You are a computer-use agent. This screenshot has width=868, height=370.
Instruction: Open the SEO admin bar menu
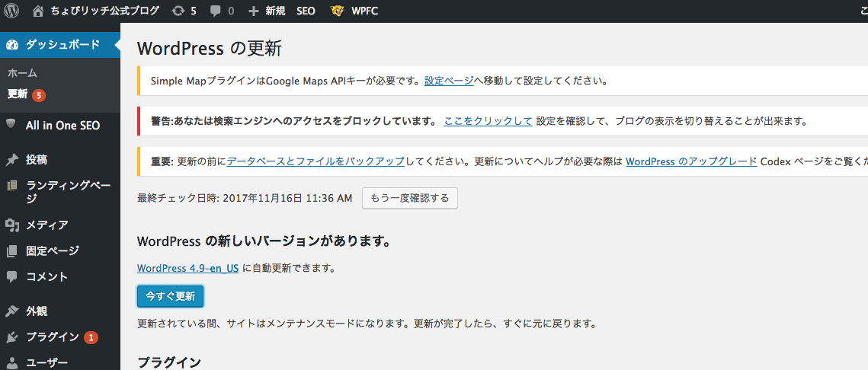coord(306,11)
